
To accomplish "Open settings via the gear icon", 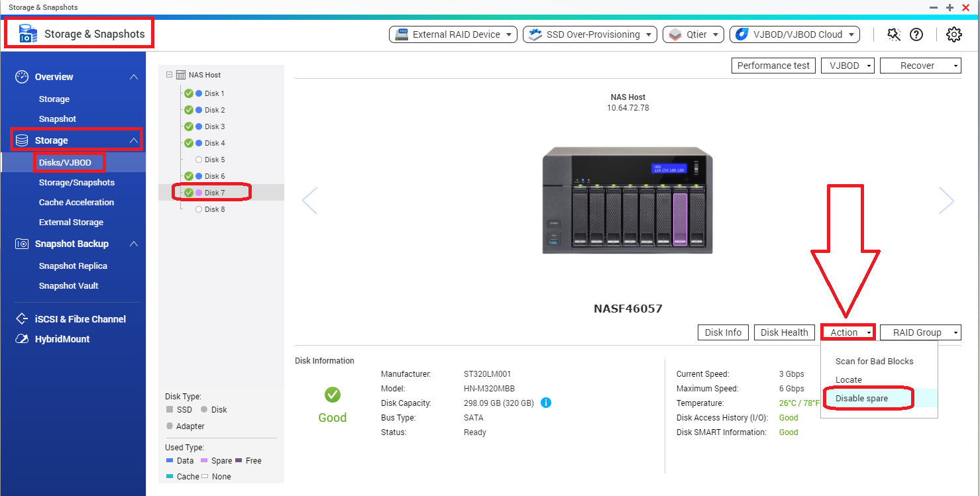I will click(953, 34).
